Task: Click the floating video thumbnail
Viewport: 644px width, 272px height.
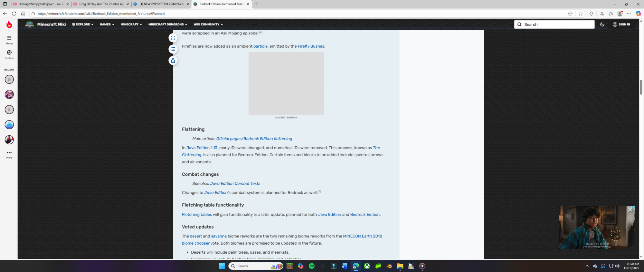Action: pos(597,228)
